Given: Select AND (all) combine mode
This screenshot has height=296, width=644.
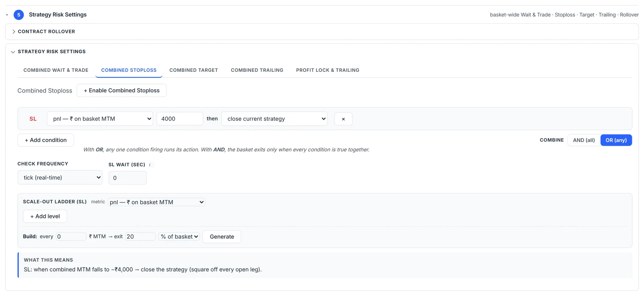Looking at the screenshot, I should 584,140.
